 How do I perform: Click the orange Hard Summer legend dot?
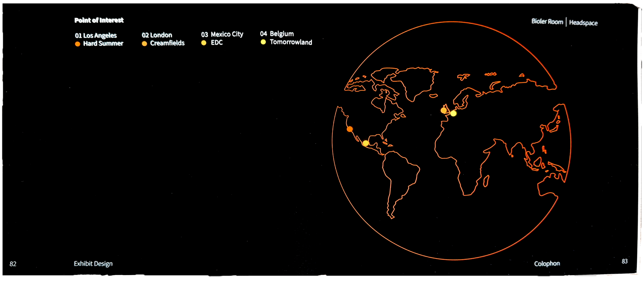[x=77, y=44]
